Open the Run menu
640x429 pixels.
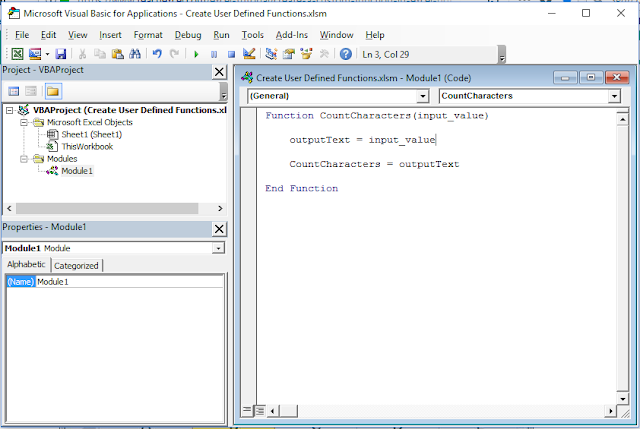pos(221,35)
